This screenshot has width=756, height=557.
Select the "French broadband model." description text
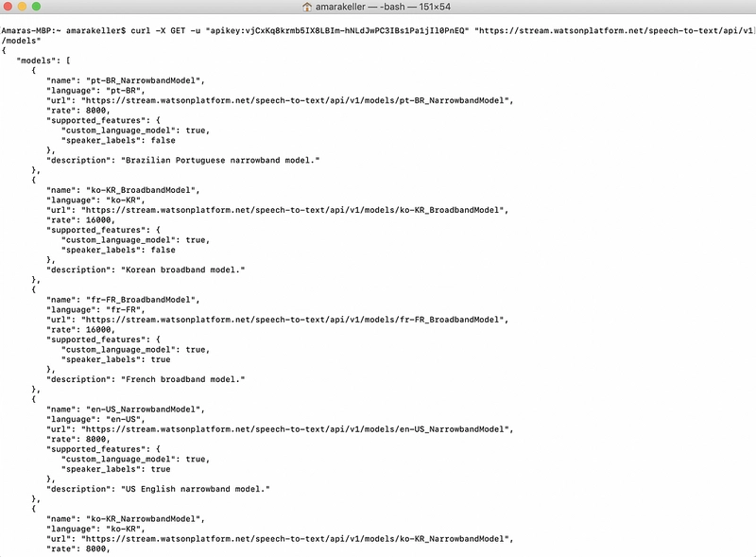click(182, 379)
